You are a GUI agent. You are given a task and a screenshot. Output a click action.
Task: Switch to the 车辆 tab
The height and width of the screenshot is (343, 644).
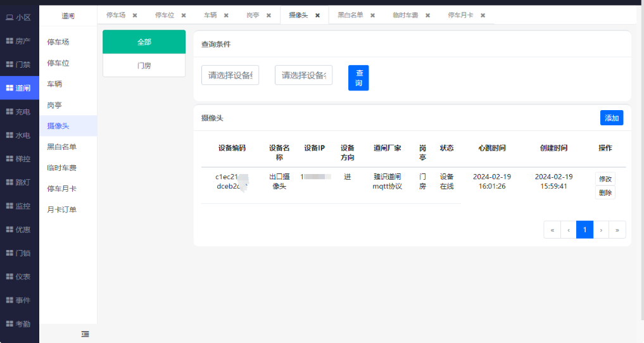tap(211, 15)
